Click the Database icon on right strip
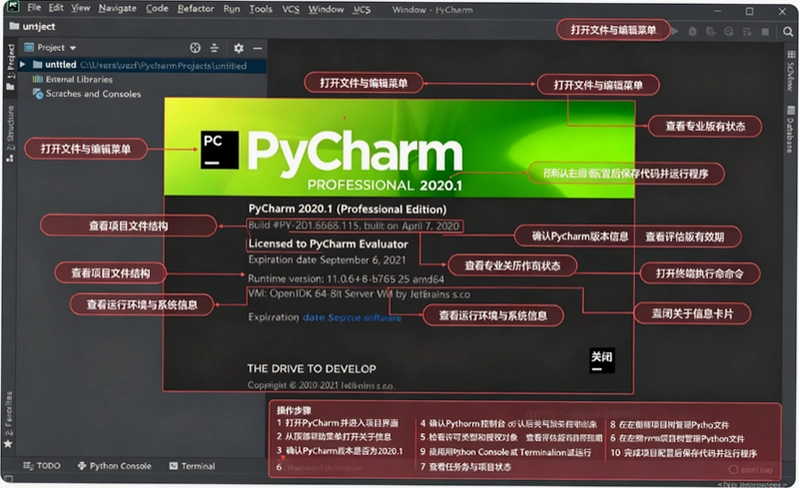799x488 pixels. (791, 110)
